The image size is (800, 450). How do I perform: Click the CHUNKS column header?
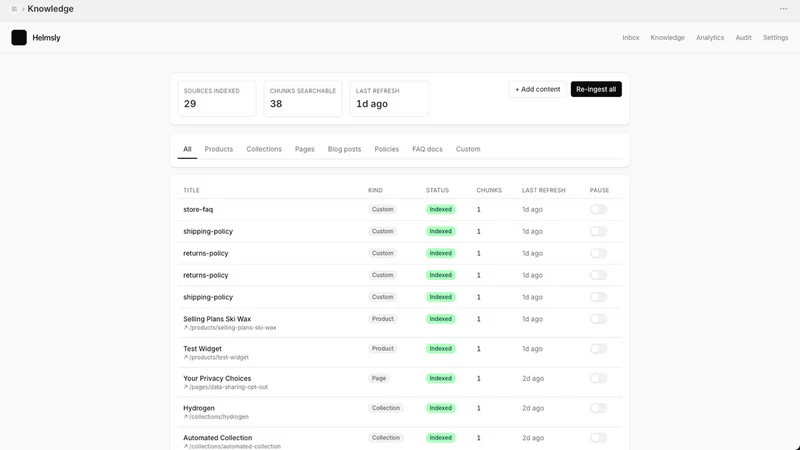pyautogui.click(x=489, y=190)
